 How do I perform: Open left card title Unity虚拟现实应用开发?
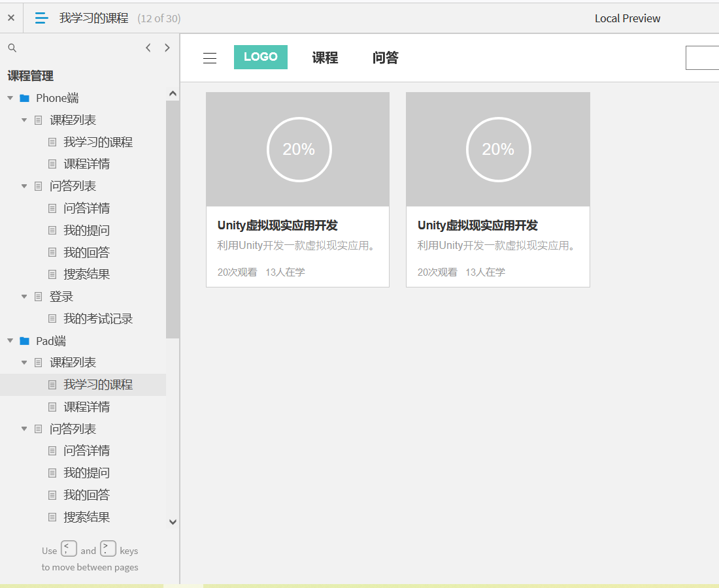click(x=278, y=225)
